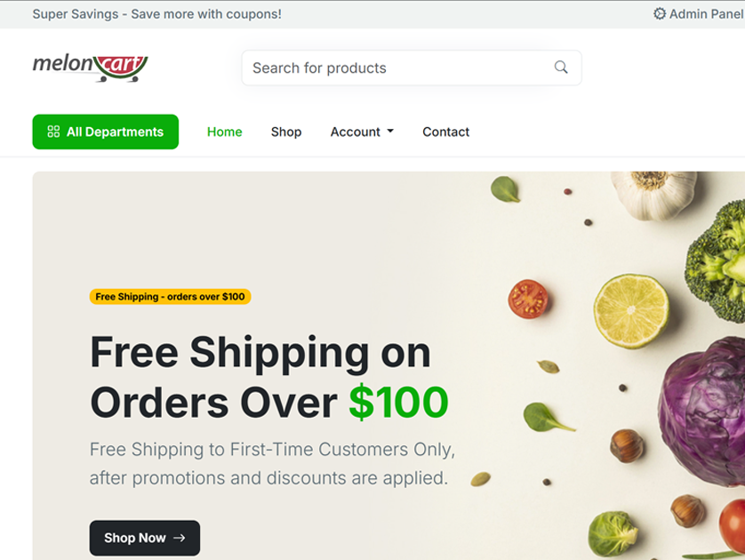
Task: Click the sliced tomato in hero image
Action: 528,299
